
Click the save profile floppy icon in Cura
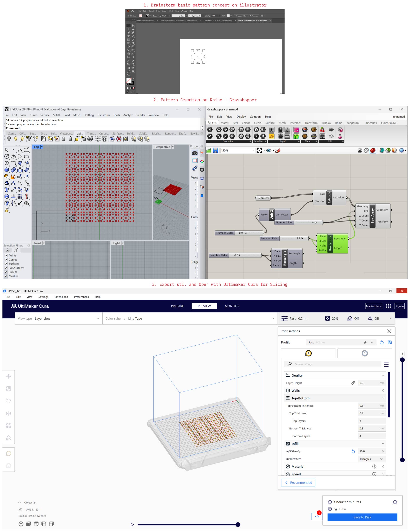[390, 342]
